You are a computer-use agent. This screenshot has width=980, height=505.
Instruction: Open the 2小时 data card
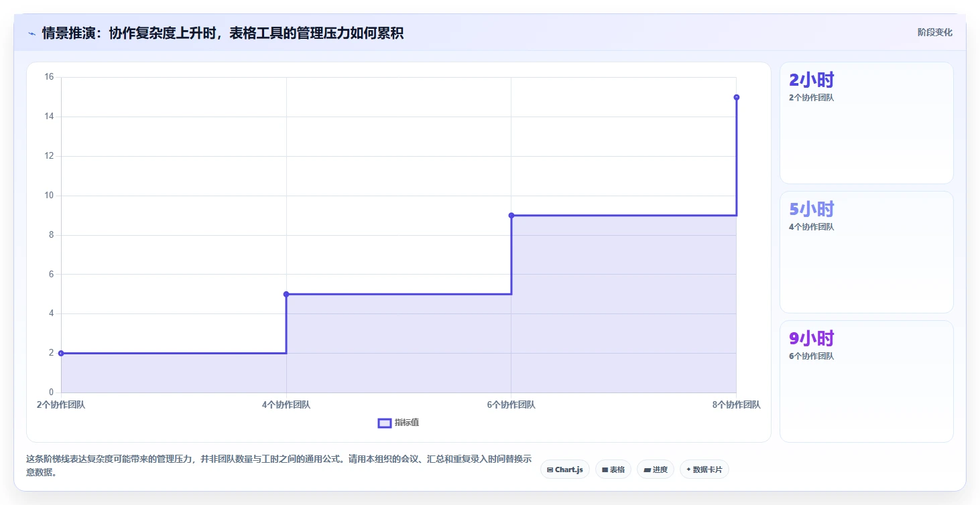click(866, 123)
